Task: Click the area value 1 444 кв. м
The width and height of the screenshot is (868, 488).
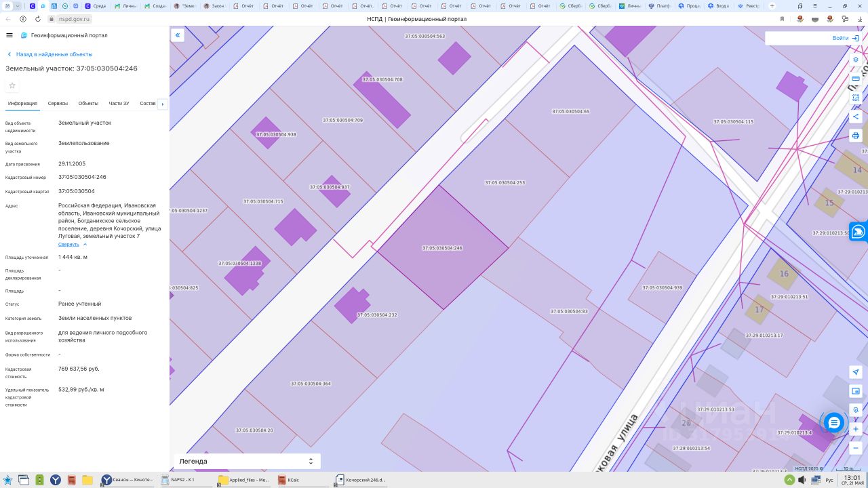Action: click(73, 257)
